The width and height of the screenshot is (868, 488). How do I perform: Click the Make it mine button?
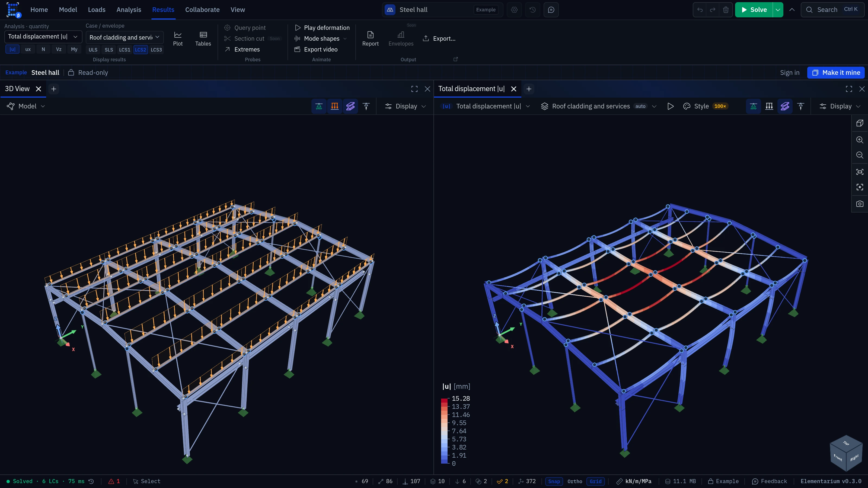click(836, 73)
